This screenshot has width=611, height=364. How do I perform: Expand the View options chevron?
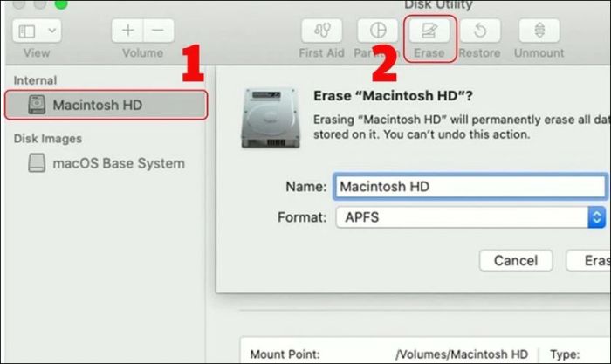(52, 31)
